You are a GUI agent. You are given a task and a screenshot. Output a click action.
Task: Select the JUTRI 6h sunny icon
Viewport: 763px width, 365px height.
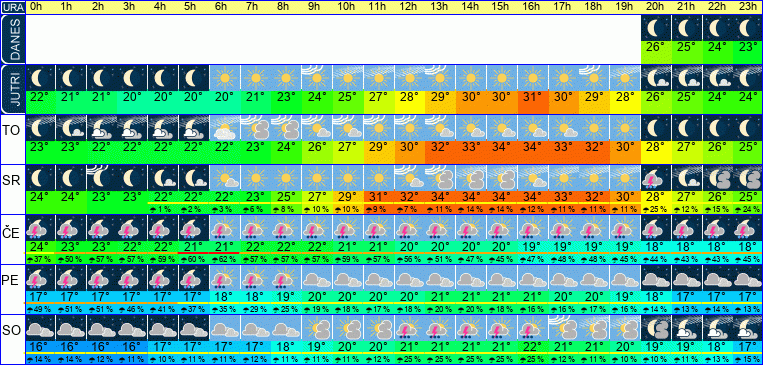(x=225, y=78)
